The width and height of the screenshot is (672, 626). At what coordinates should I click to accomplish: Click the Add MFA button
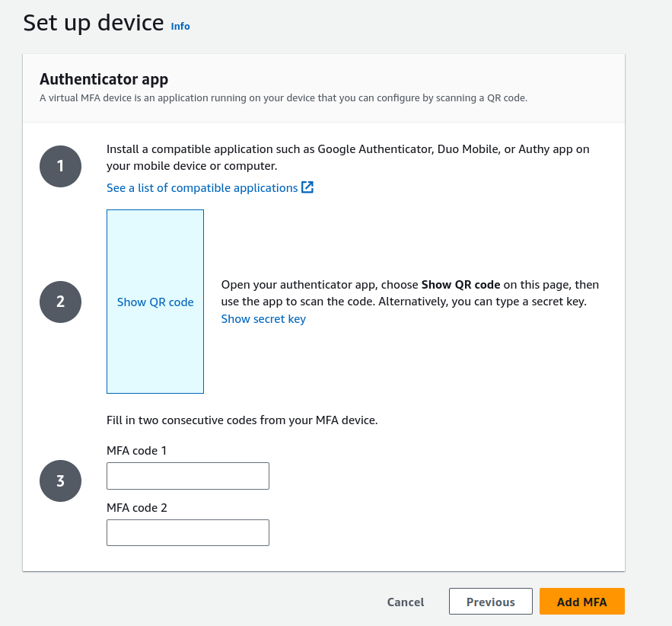click(x=581, y=601)
